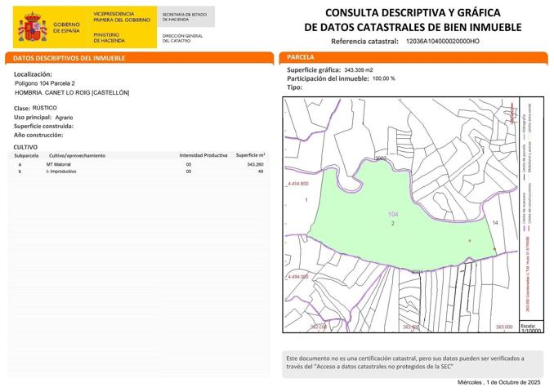Click neighboring parcel number '14' on map

(495, 222)
